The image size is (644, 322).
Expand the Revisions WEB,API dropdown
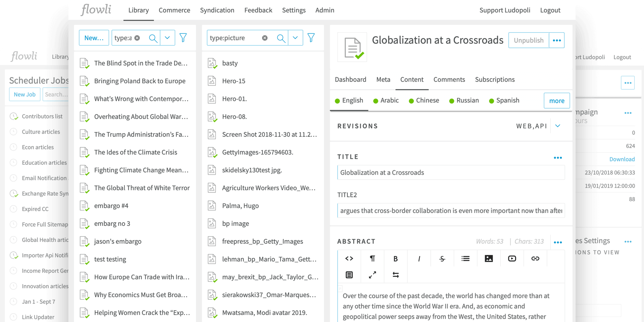(558, 126)
